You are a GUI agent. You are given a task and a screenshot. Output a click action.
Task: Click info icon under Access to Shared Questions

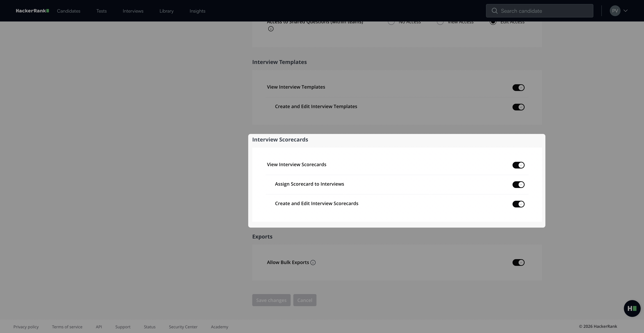click(271, 29)
